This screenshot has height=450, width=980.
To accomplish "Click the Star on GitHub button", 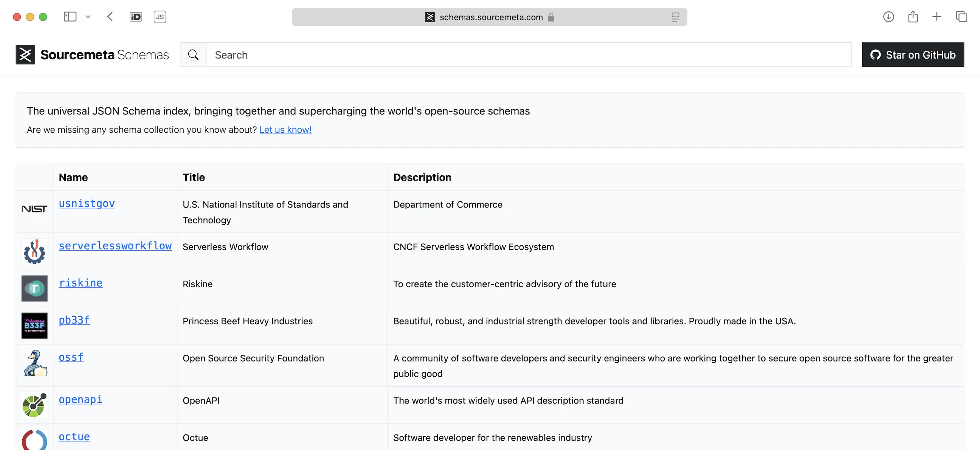I will [913, 55].
